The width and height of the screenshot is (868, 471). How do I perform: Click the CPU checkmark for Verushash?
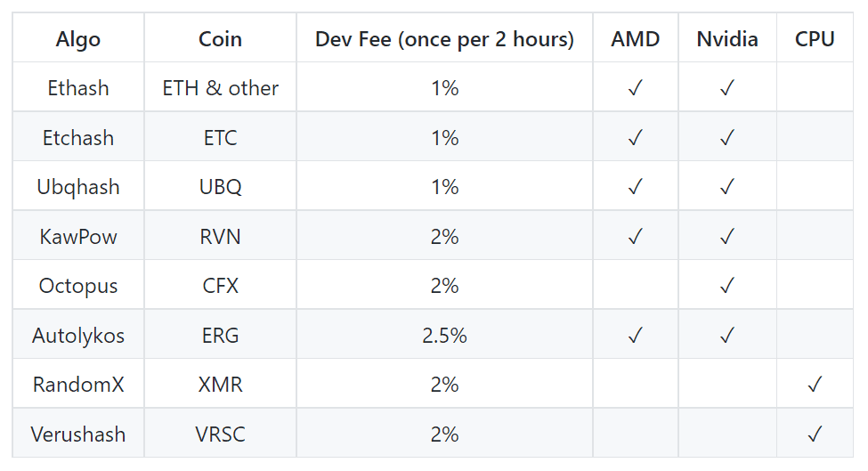815,434
